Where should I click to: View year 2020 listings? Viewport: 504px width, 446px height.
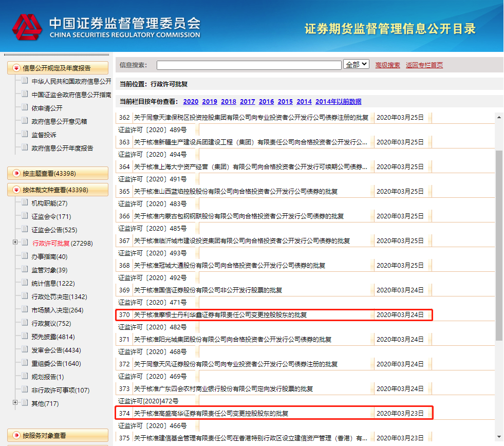tap(191, 102)
